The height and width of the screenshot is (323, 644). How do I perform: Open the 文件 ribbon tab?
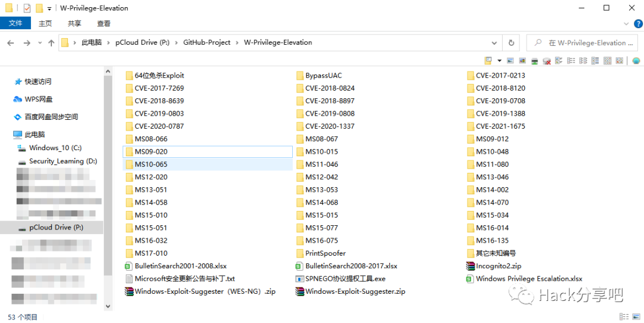pos(15,23)
